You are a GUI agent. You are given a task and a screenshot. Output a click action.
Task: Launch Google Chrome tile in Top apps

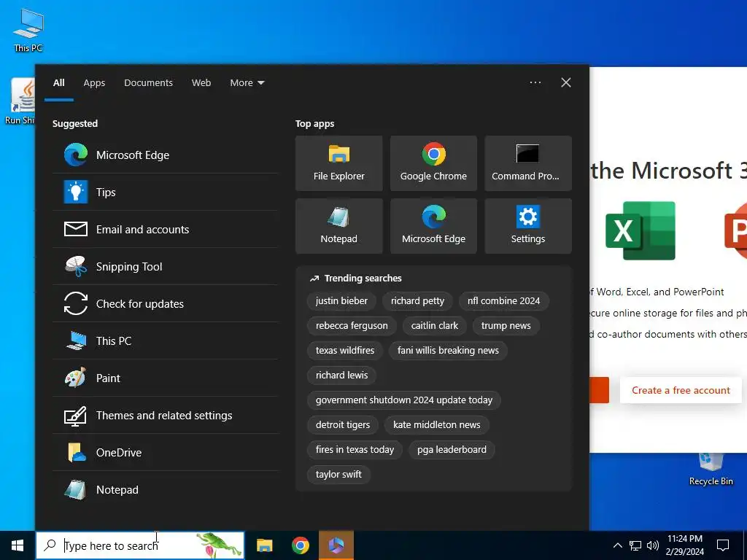[433, 163]
